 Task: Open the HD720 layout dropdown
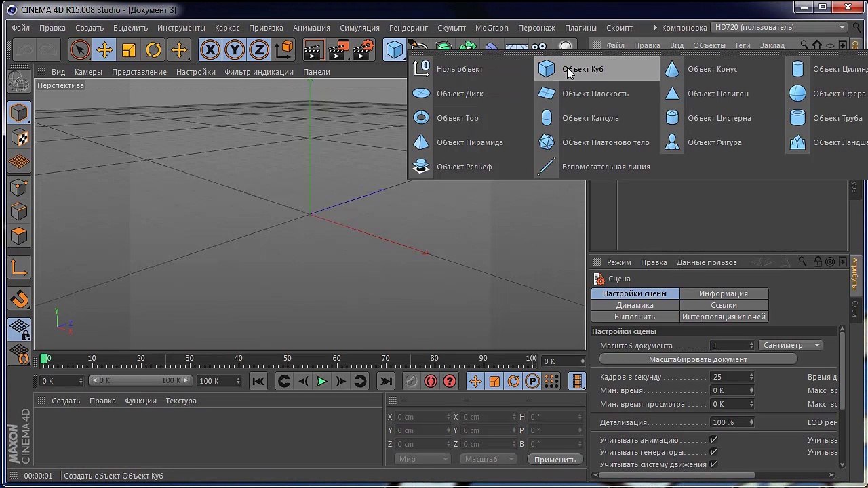coord(780,27)
